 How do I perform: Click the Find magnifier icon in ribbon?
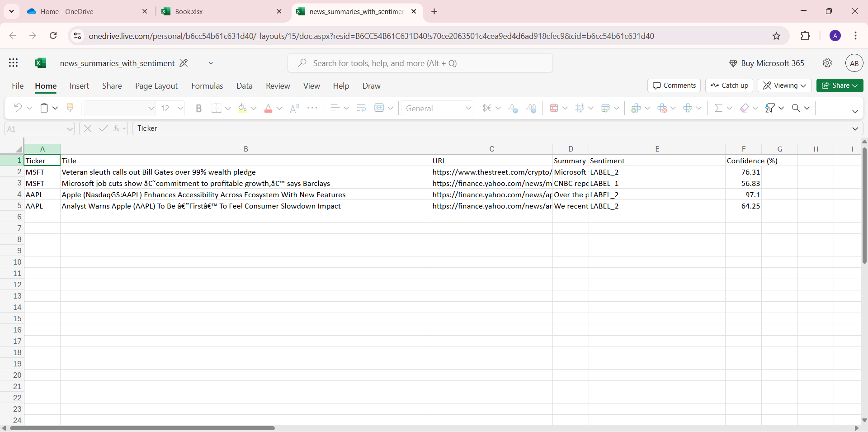(x=796, y=108)
